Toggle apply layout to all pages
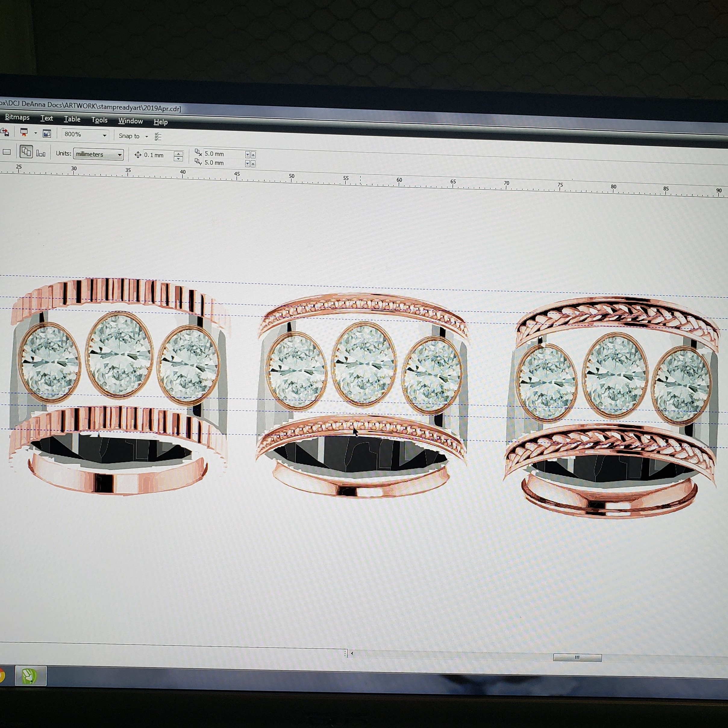The image size is (728, 728). [26, 152]
